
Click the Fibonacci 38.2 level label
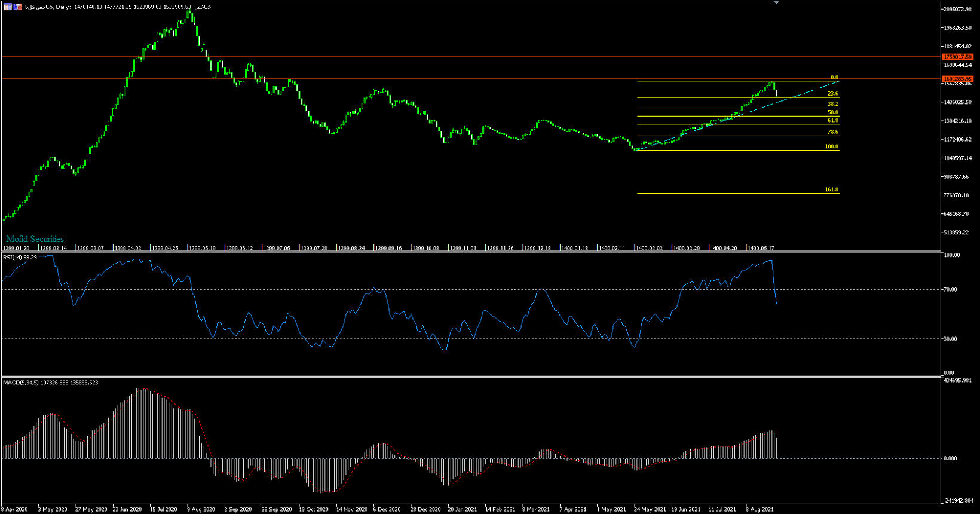[x=832, y=104]
